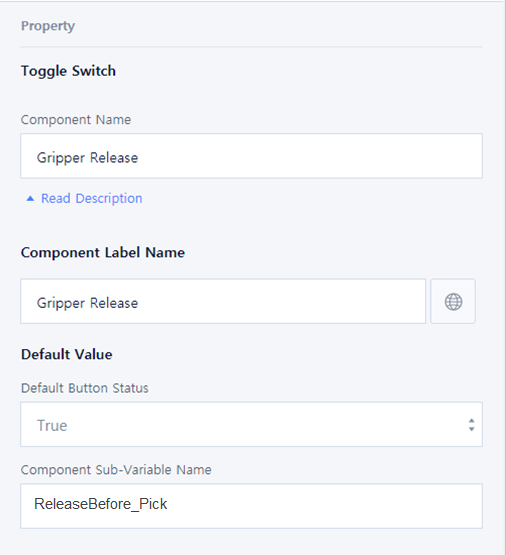
Task: Click the Component Name label text
Action: [76, 120]
